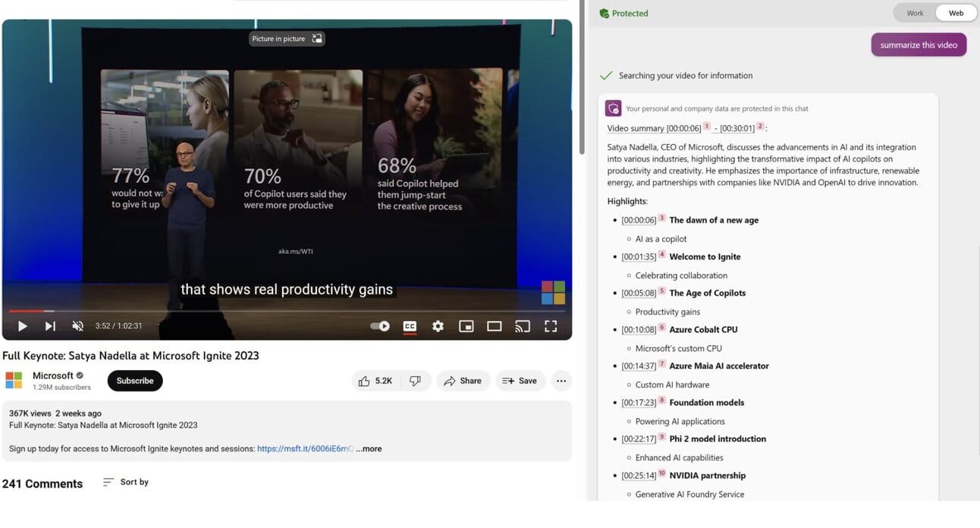Switch Copilot to Web tab
This screenshot has width=980, height=528.
[956, 13]
